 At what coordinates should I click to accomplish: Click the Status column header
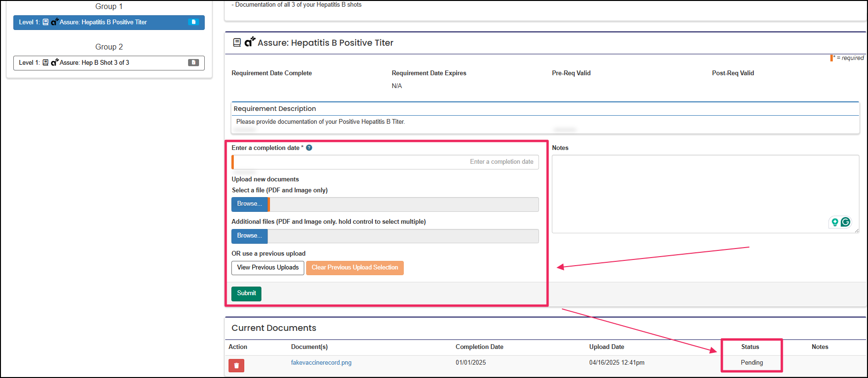750,347
